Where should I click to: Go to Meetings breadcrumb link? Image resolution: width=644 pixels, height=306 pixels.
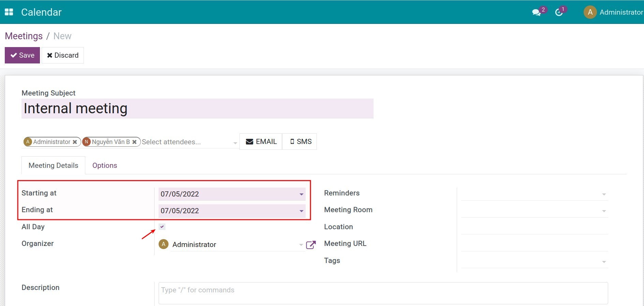coord(24,36)
